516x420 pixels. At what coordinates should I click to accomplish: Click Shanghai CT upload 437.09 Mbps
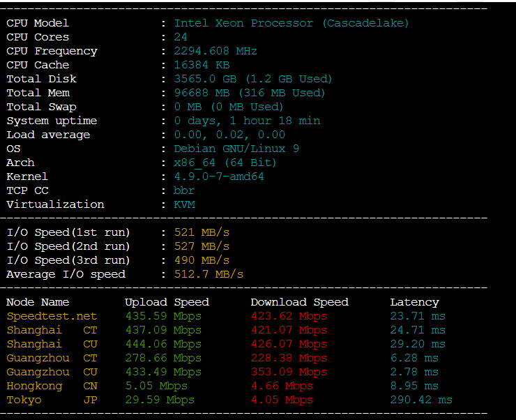(x=163, y=330)
